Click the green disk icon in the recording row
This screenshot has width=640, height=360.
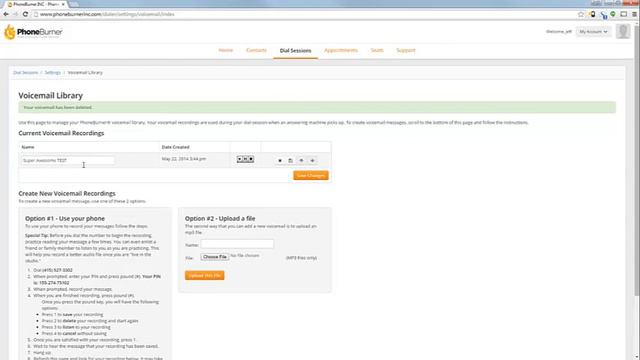click(x=290, y=160)
